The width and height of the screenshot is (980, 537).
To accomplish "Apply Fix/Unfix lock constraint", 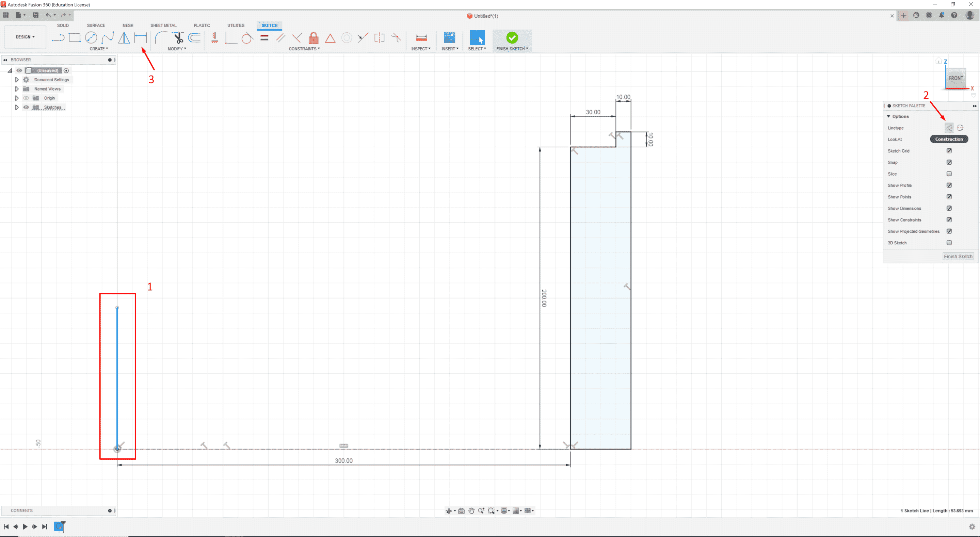I will tap(314, 38).
